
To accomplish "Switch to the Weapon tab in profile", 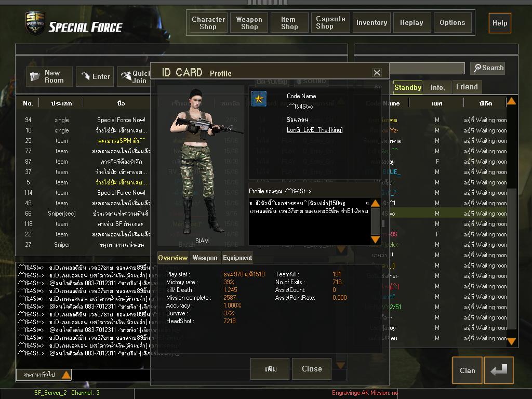I will 205,258.
